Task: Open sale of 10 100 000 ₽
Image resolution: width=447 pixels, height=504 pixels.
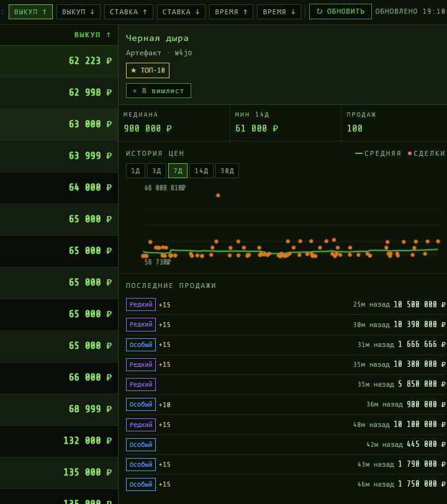Action: (x=286, y=425)
